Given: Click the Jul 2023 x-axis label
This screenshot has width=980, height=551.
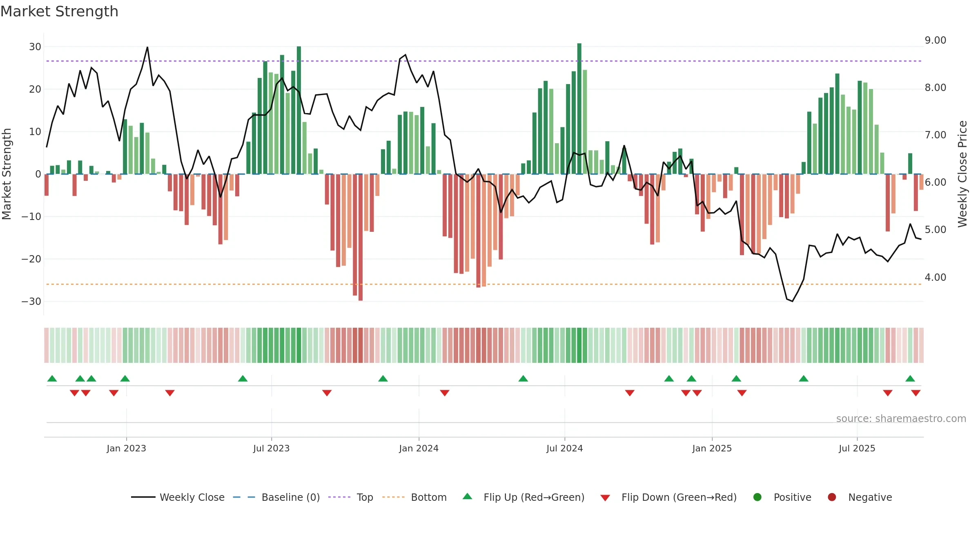Looking at the screenshot, I should (271, 448).
